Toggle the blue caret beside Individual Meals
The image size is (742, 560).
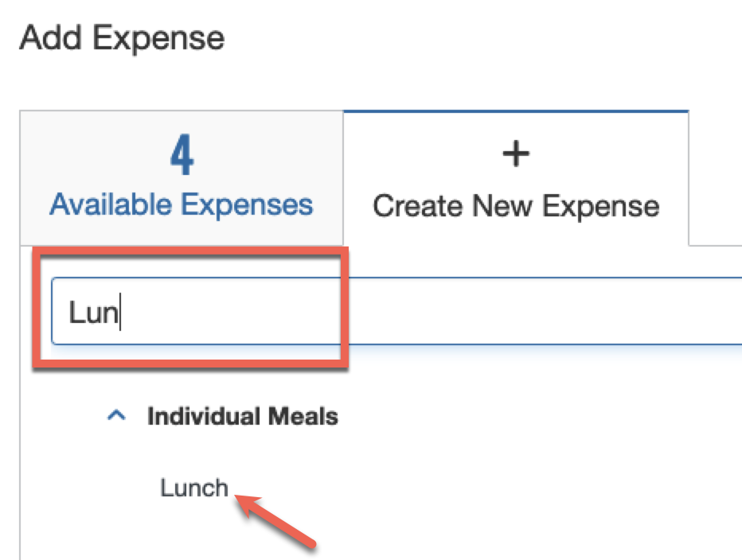116,415
